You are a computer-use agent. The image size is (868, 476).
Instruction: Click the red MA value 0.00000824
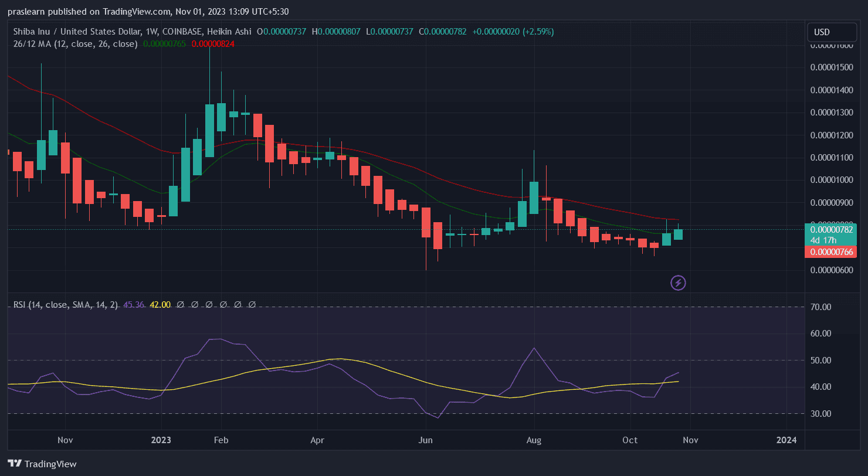pos(213,44)
